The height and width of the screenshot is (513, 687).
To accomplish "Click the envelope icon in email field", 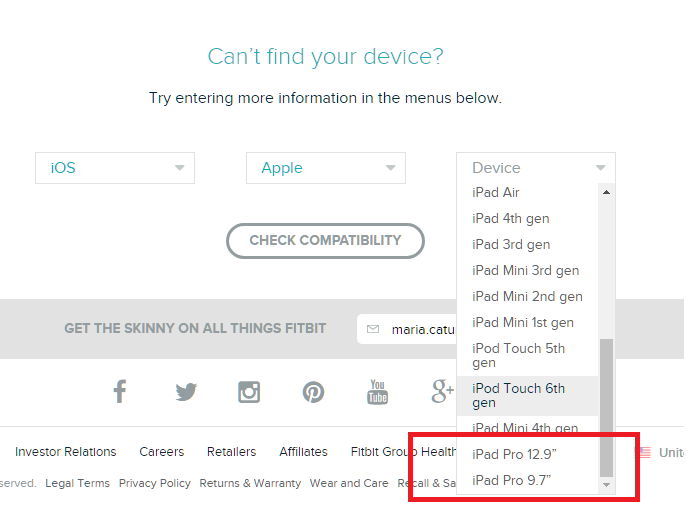I will (x=373, y=329).
